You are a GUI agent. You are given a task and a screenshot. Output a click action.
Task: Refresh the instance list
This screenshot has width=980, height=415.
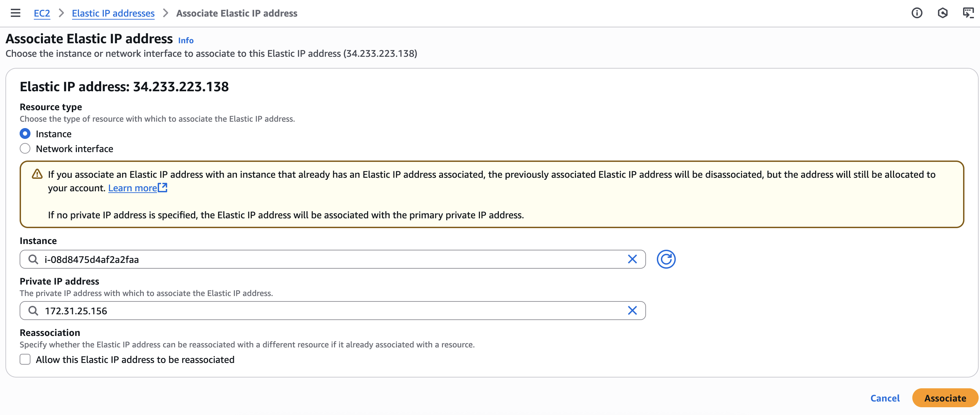(x=666, y=259)
